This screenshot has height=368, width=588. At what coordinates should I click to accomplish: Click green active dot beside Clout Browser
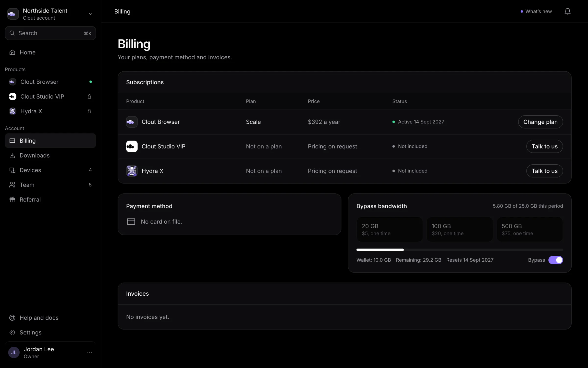pyautogui.click(x=90, y=82)
